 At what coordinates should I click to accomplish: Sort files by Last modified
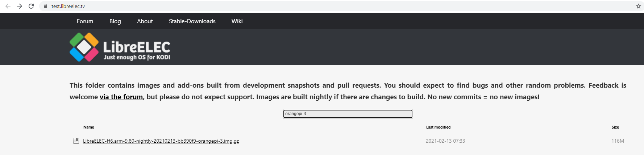pos(438,127)
